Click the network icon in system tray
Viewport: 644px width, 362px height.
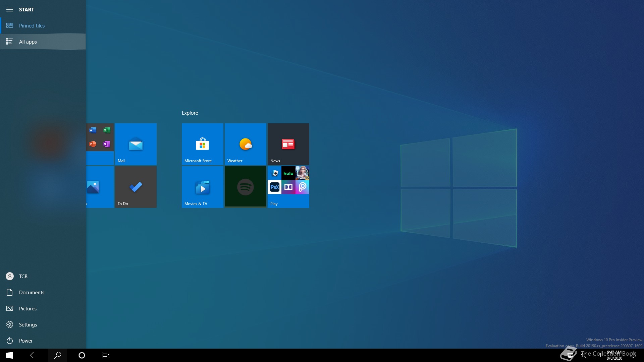click(x=570, y=355)
